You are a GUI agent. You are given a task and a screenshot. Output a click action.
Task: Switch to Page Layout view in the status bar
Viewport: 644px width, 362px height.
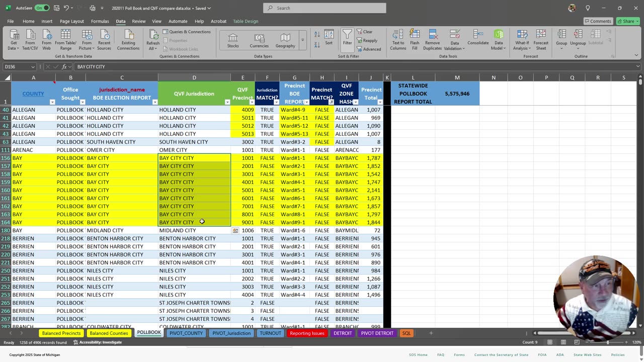pos(564,342)
